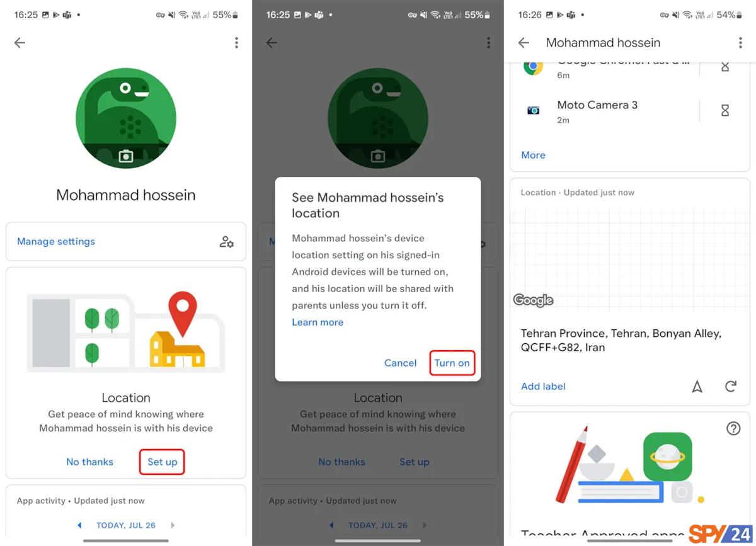
Task: Refresh location with the circular arrow icon
Action: tap(731, 386)
